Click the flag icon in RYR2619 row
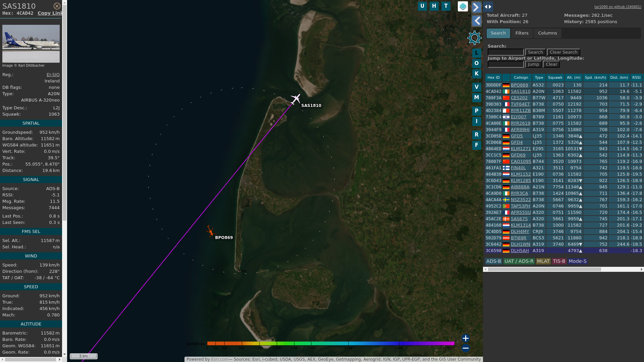The width and height of the screenshot is (644, 362). 506,123
